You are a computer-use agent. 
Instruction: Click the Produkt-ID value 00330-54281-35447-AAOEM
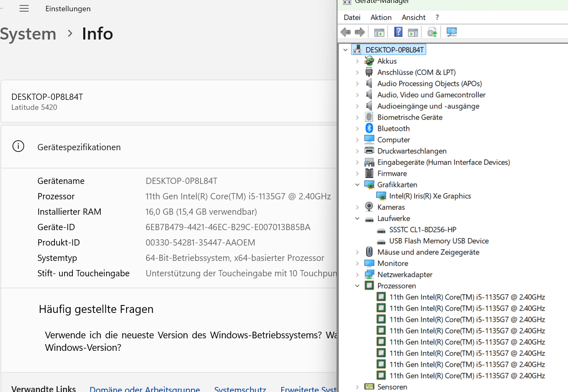pyautogui.click(x=201, y=243)
